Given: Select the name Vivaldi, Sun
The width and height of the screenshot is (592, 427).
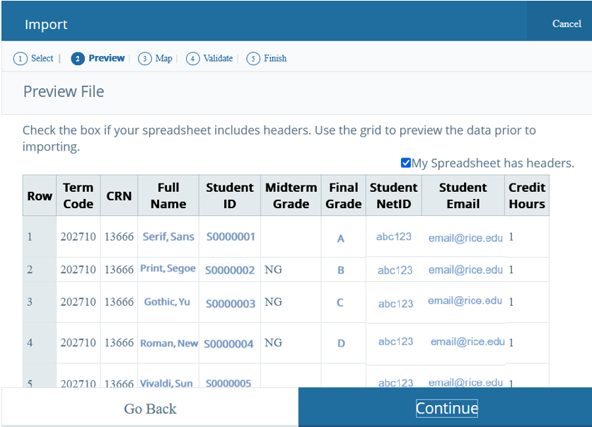Looking at the screenshot, I should pyautogui.click(x=166, y=383).
